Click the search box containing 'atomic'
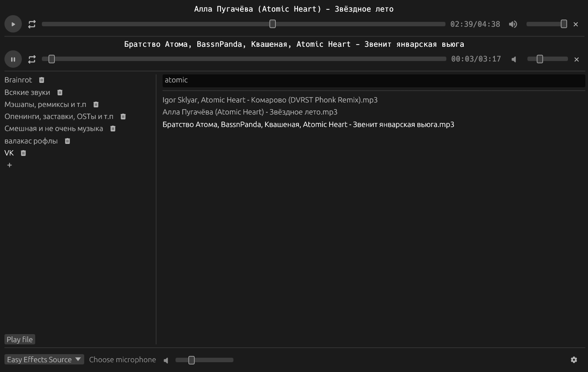The height and width of the screenshot is (372, 588). click(x=373, y=81)
